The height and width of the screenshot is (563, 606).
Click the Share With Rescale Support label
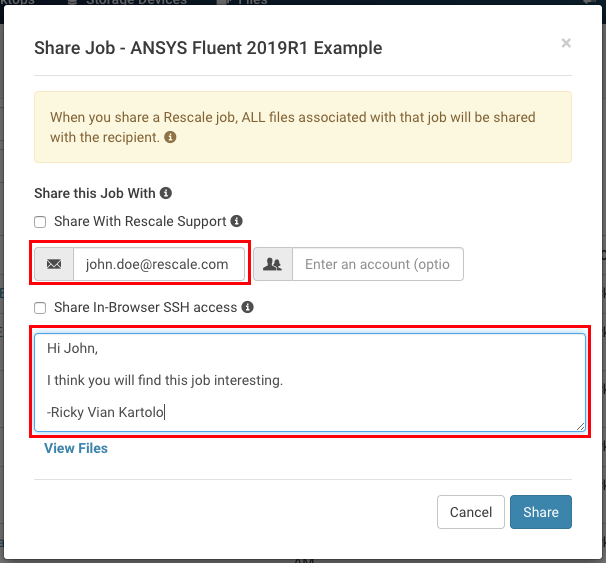140,221
